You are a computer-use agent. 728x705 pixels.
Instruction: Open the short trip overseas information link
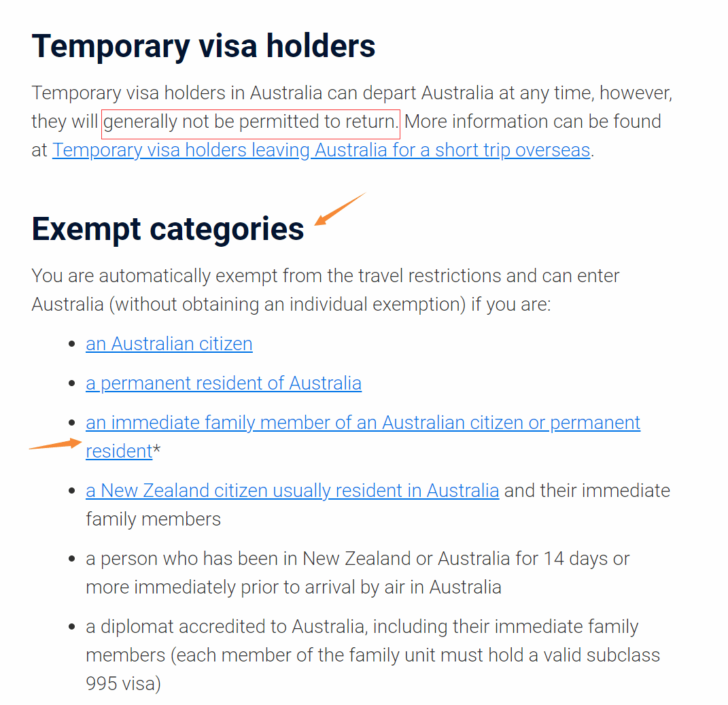point(321,150)
